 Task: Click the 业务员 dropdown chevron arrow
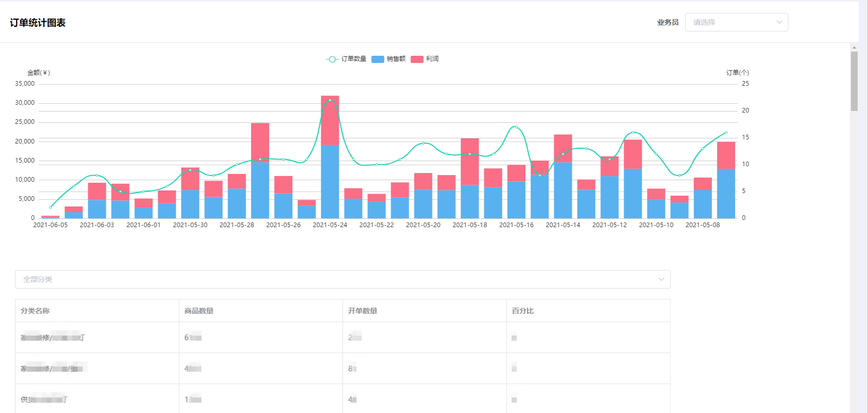(779, 22)
